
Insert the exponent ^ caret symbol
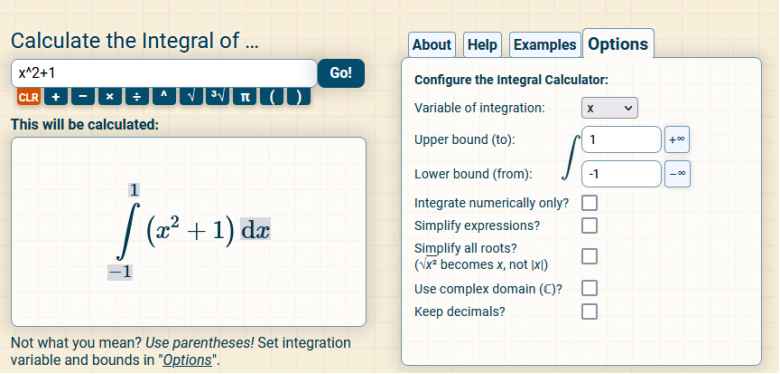point(164,97)
